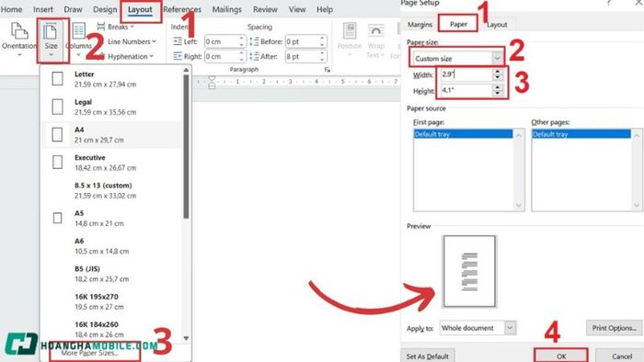Click the Set As Default button
644x362 pixels.
[427, 356]
